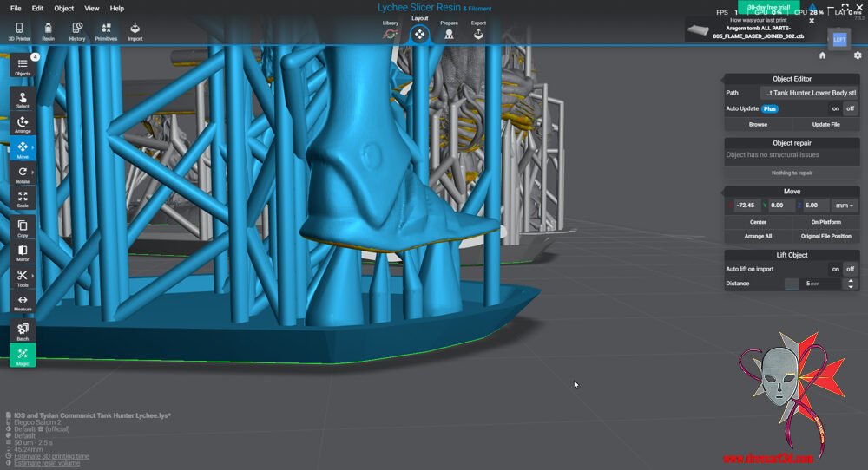868x470 pixels.
Task: Switch to the Prepare workspace
Action: click(449, 30)
